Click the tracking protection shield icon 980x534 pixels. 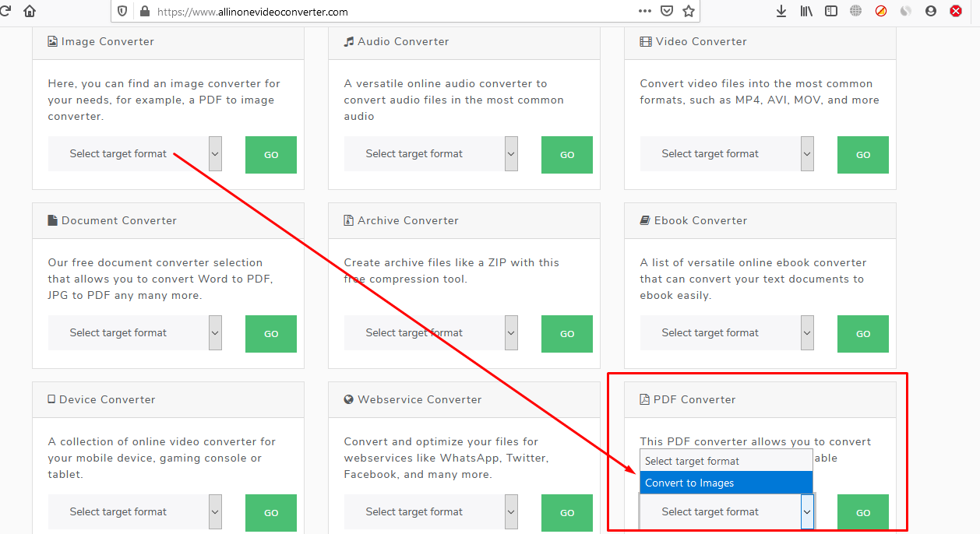coord(122,12)
